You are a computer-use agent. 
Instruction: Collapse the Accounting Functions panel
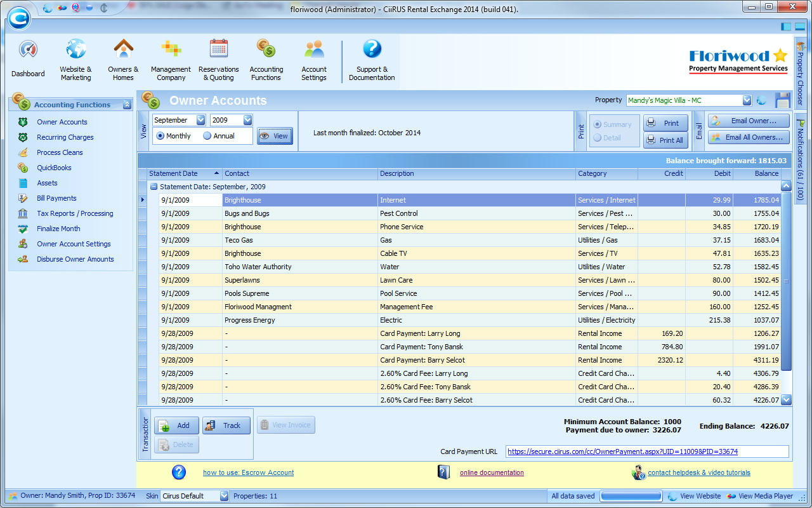(x=127, y=105)
